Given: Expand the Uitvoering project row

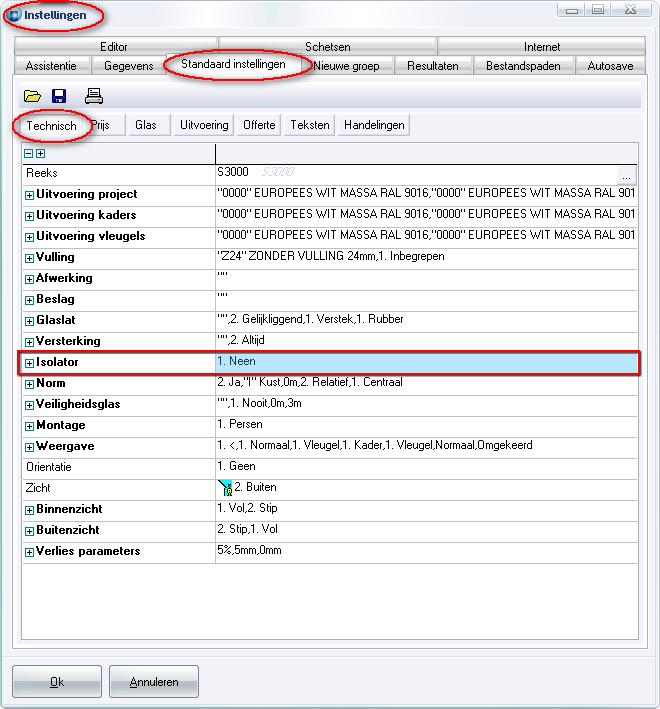Looking at the screenshot, I should click(29, 195).
